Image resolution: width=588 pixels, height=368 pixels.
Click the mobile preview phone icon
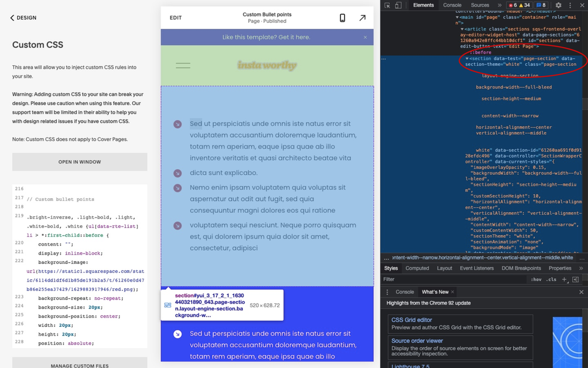343,18
